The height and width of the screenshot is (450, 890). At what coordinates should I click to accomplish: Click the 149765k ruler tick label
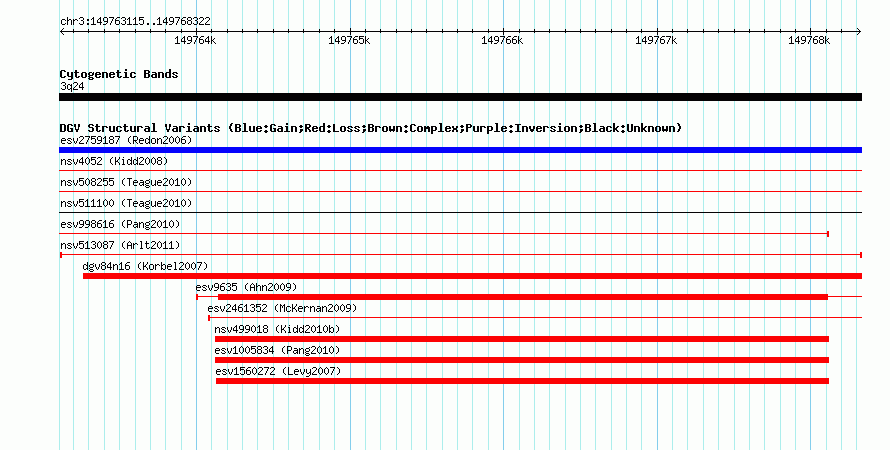coord(349,40)
